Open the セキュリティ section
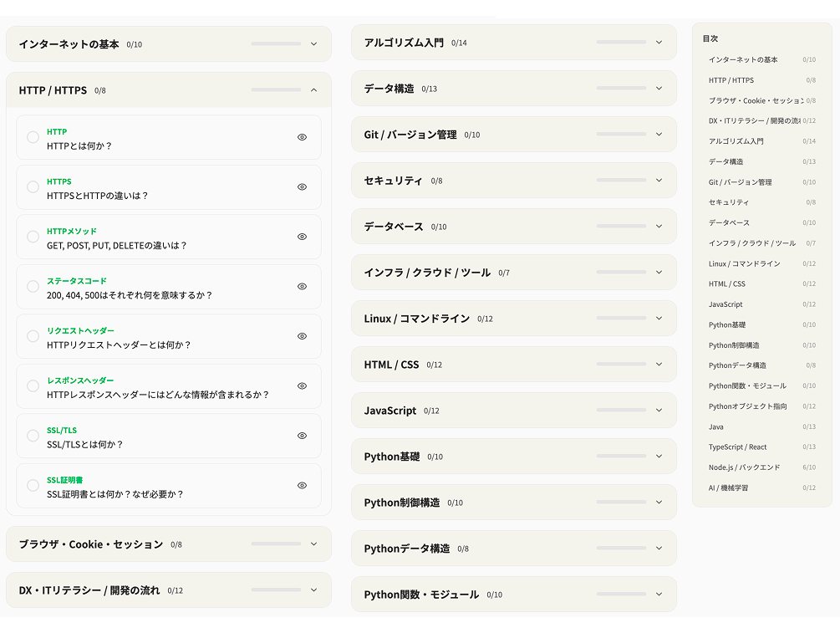 click(514, 180)
